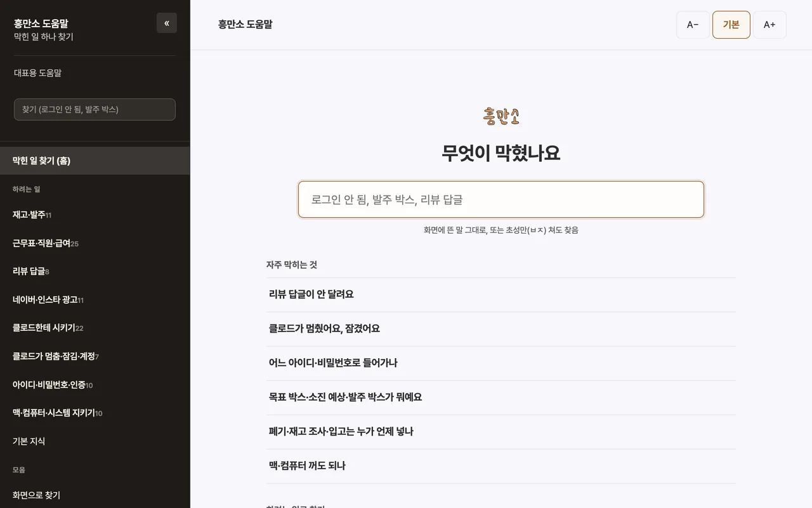Open 리뷰 답글이 안 달려요 article

click(x=501, y=295)
